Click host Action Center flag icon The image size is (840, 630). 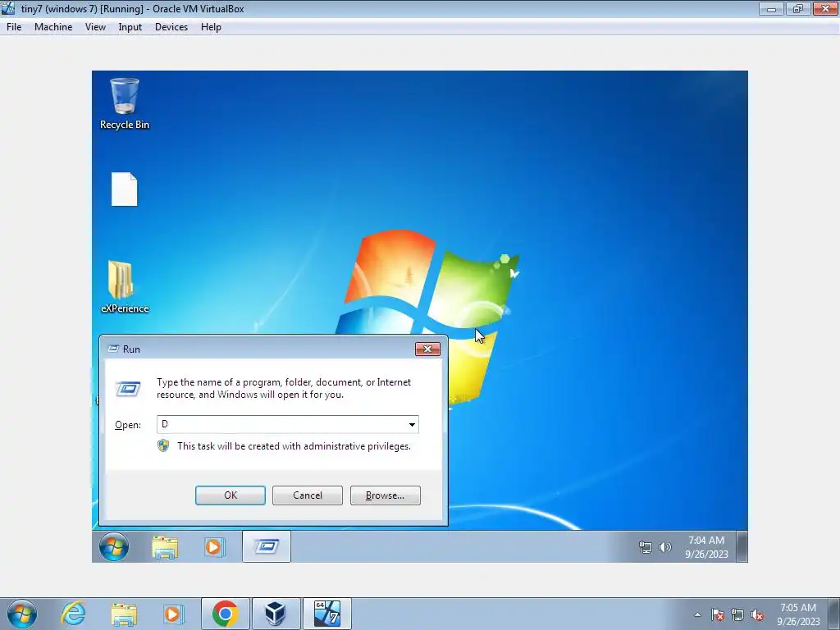pyautogui.click(x=718, y=614)
